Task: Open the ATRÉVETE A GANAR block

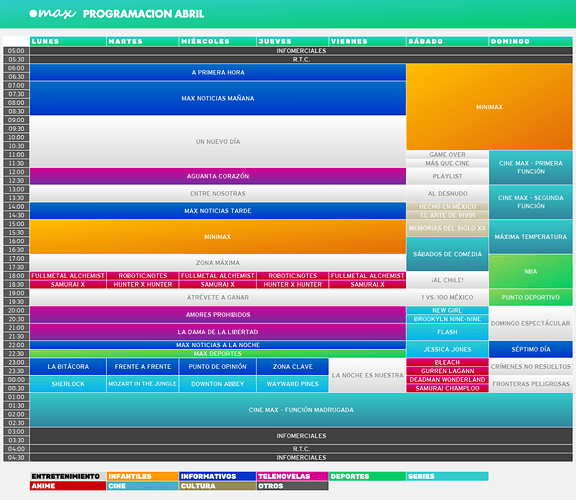Action: (x=218, y=297)
